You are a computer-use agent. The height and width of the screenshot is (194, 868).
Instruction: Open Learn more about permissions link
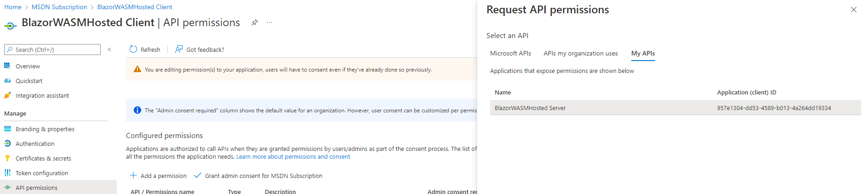pos(293,156)
